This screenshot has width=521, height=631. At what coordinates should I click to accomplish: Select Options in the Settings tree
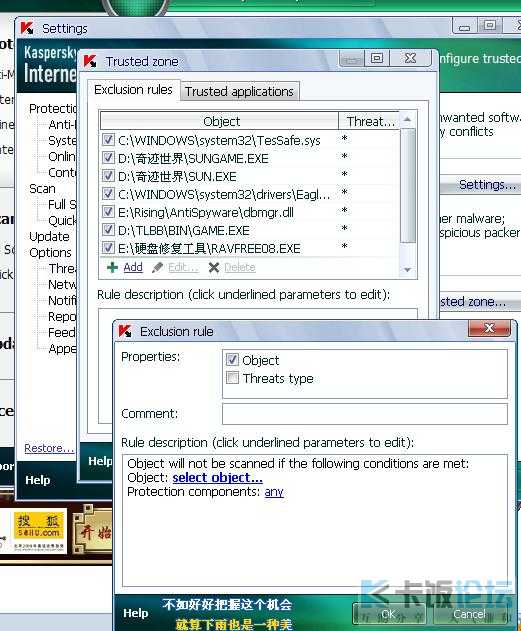tap(50, 253)
